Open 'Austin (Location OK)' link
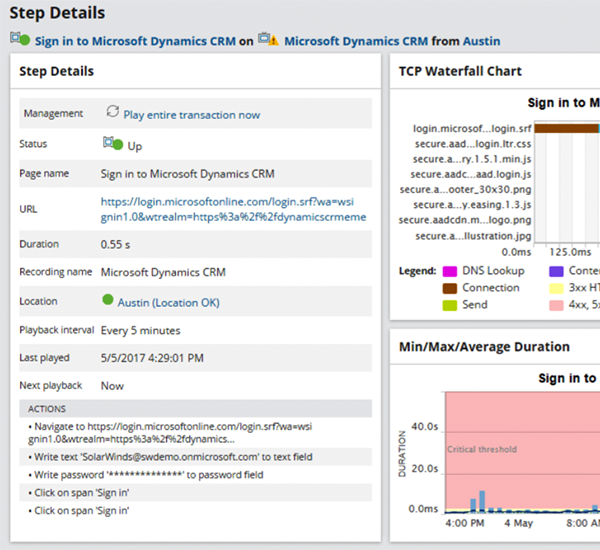This screenshot has height=550, width=600. click(x=168, y=303)
